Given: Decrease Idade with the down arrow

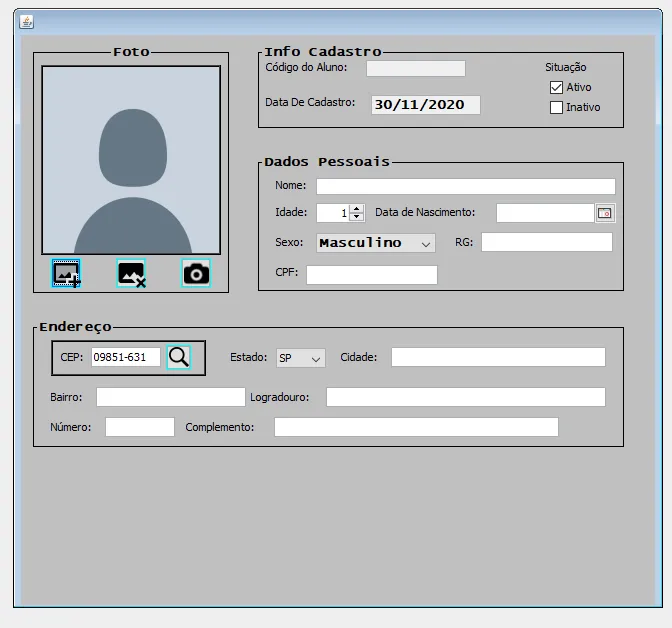Looking at the screenshot, I should click(x=357, y=217).
